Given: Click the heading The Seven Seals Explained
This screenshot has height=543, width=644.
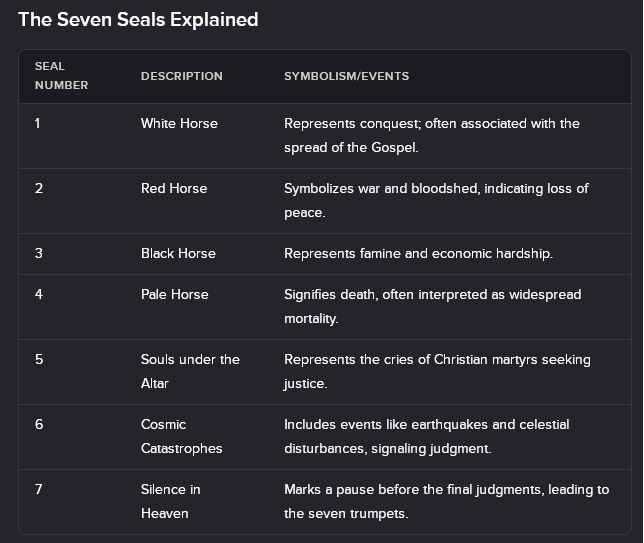Looking at the screenshot, I should 138,19.
